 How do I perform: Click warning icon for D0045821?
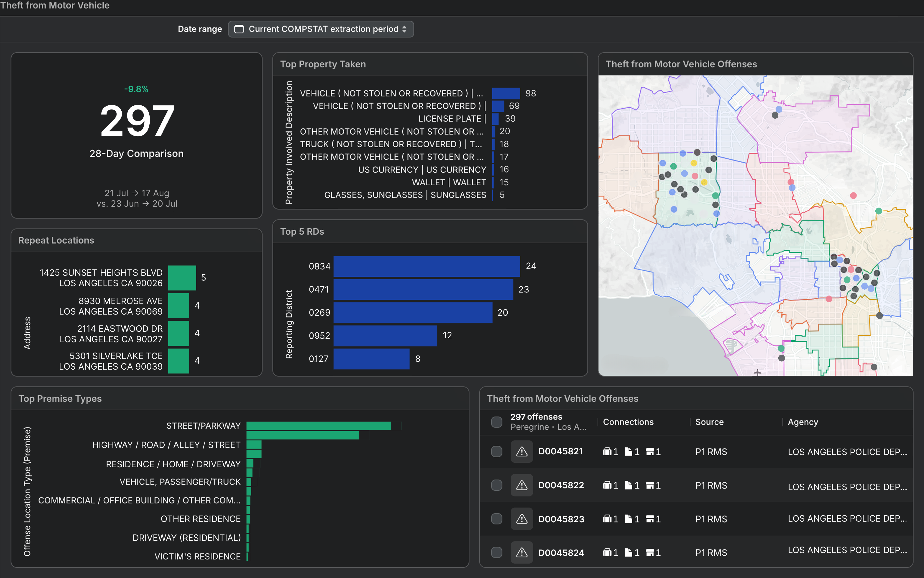[x=522, y=451]
